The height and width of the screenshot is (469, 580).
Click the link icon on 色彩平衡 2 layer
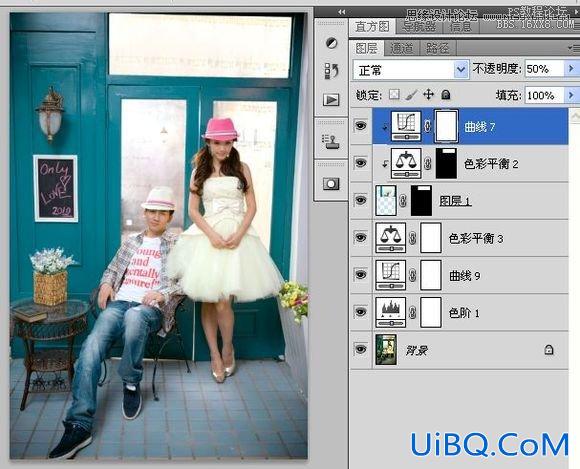point(428,163)
